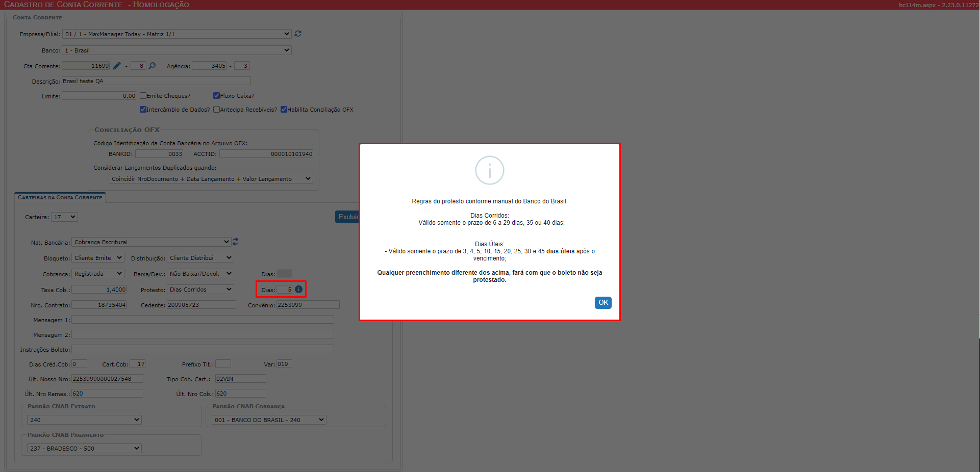The height and width of the screenshot is (472, 980).
Task: Click the info icon beside protest Dias
Action: (x=299, y=289)
